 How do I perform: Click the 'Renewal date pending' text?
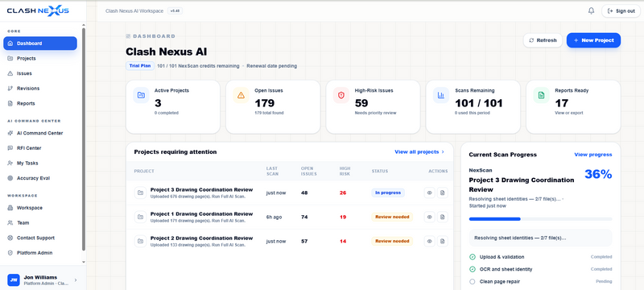[271, 66]
